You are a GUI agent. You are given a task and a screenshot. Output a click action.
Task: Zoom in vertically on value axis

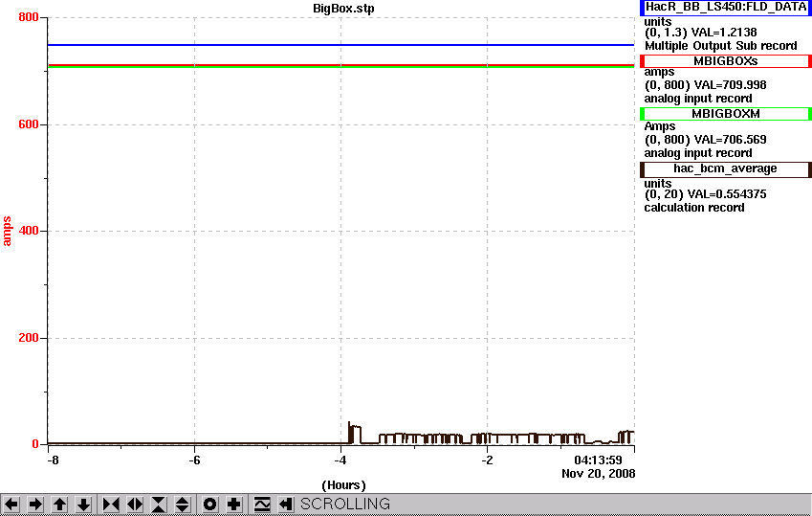click(x=159, y=505)
